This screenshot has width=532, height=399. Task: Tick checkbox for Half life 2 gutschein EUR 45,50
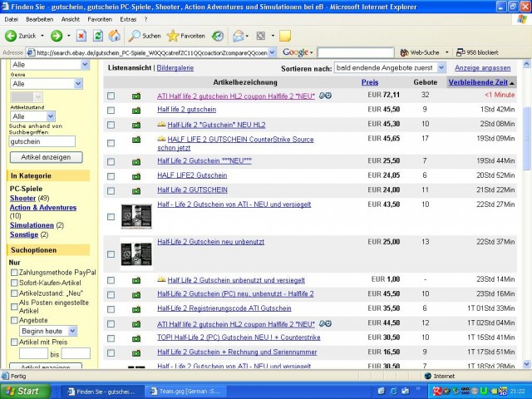(x=111, y=111)
